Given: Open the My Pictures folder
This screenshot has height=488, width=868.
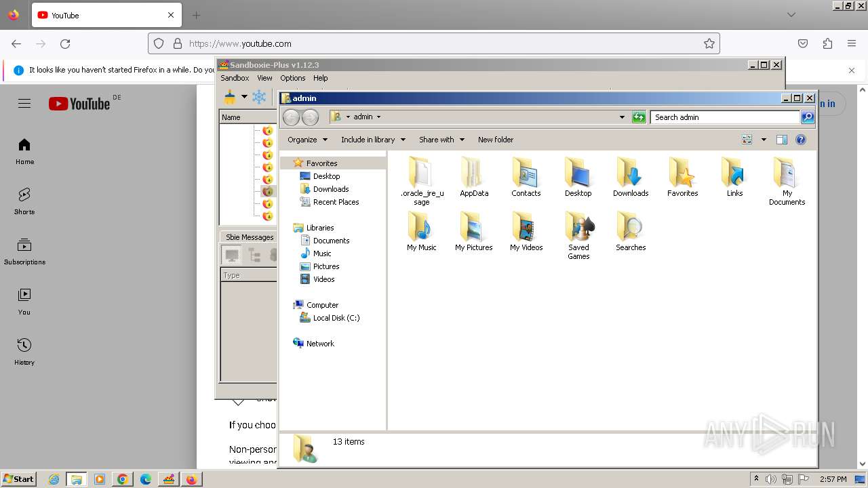Looking at the screenshot, I should click(x=474, y=231).
